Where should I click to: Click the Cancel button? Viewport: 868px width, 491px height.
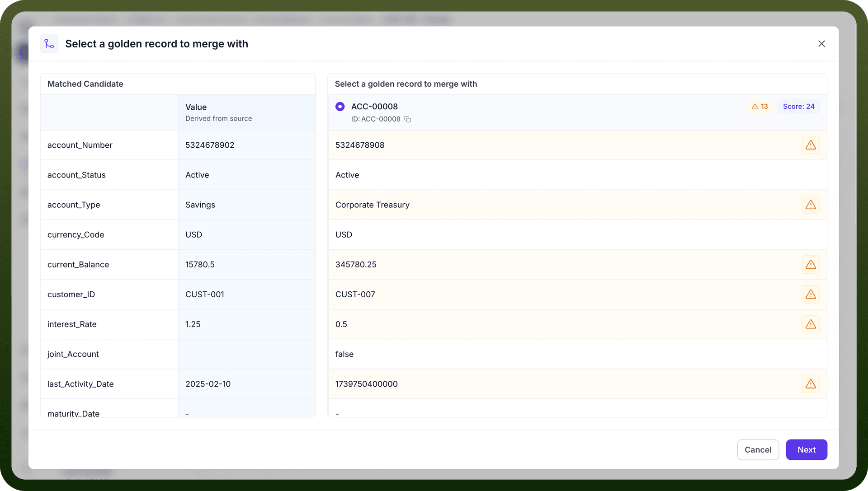tap(758, 449)
